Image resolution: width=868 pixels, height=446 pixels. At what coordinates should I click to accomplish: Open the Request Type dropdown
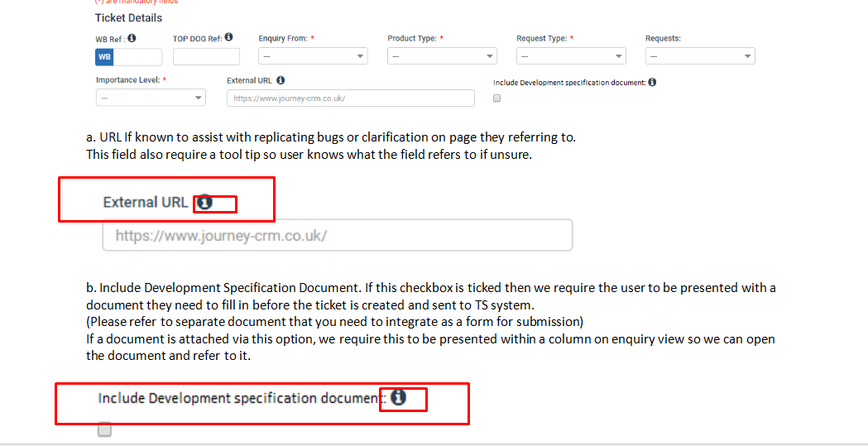click(571, 56)
